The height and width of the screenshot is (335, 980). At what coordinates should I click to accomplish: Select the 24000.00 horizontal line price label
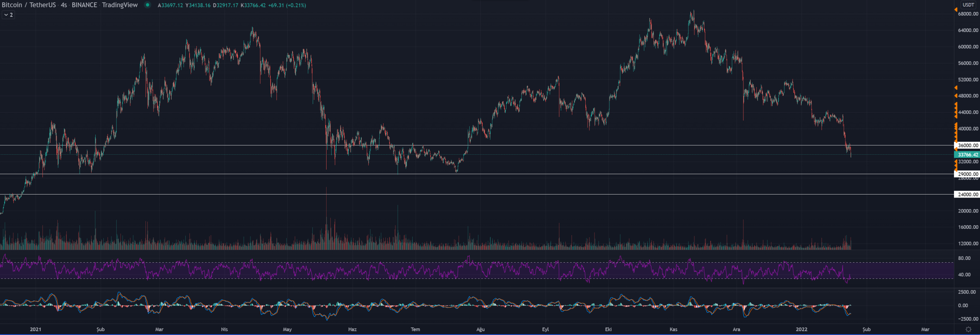968,194
